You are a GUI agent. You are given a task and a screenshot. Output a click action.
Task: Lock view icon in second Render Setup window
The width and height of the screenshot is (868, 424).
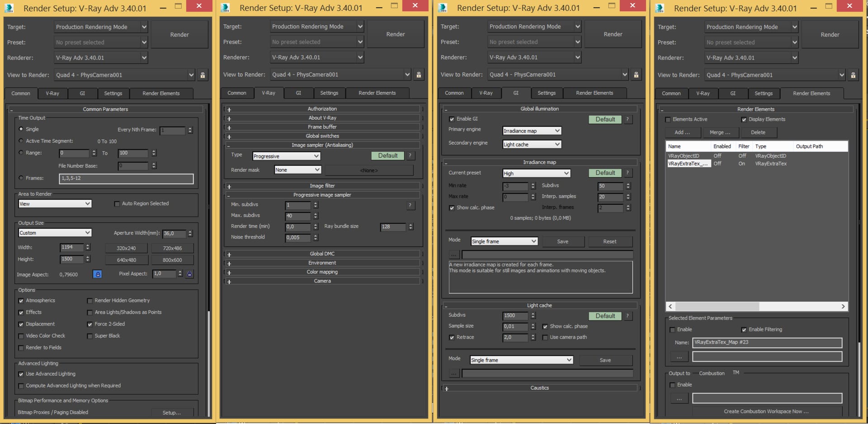pyautogui.click(x=419, y=75)
